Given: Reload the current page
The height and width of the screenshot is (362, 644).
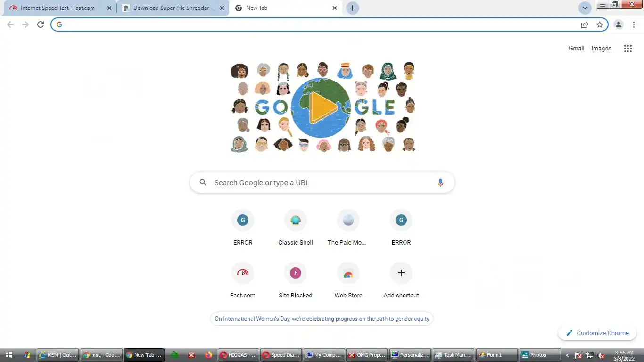Looking at the screenshot, I should [x=41, y=25].
